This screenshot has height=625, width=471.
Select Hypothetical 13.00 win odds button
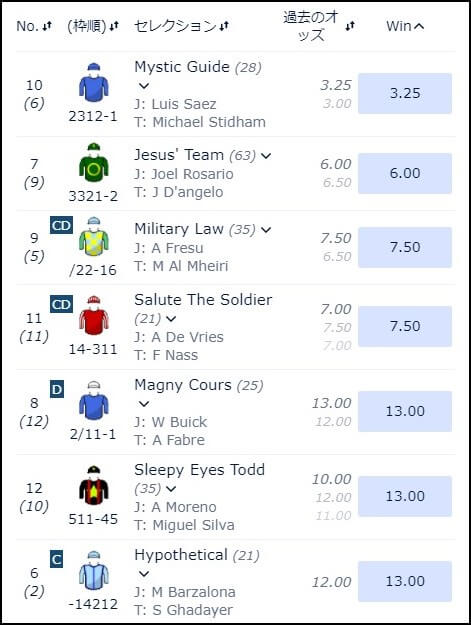[405, 581]
